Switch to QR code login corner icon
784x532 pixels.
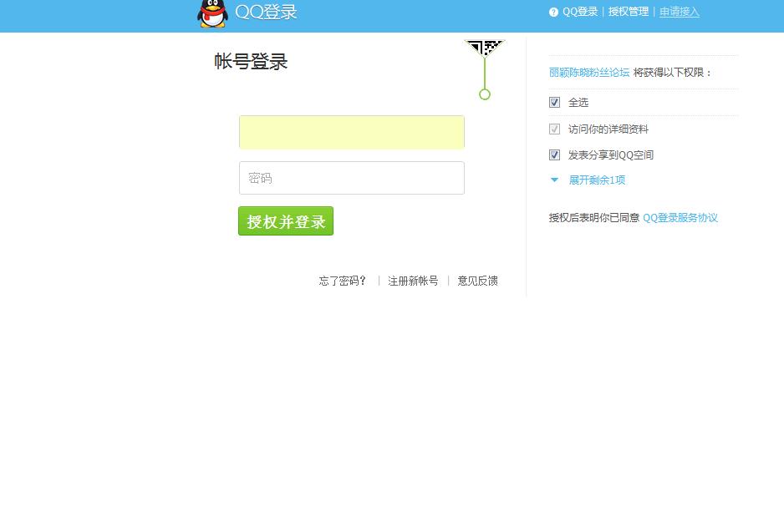485,48
